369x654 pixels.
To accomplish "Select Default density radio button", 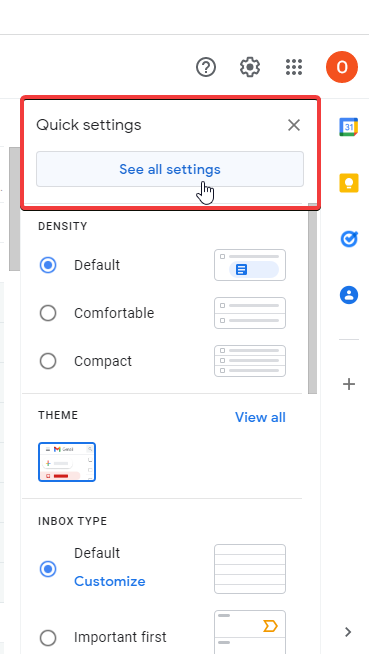I will 48,265.
